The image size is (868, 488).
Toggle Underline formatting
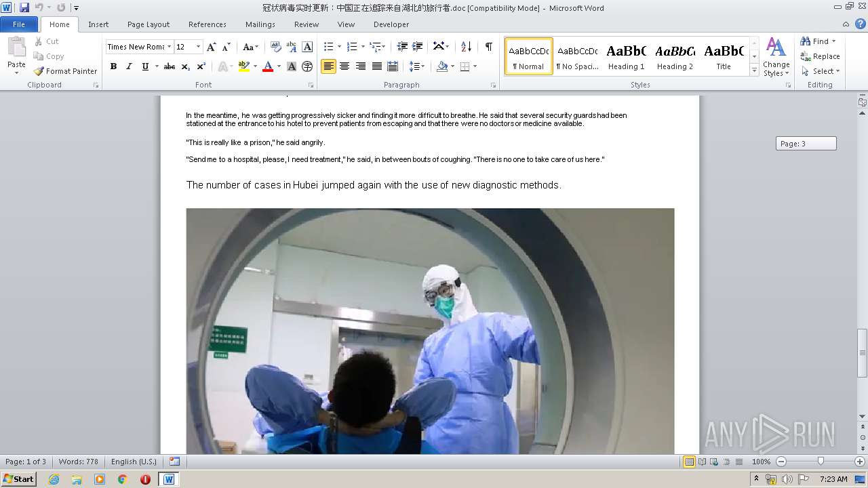[145, 66]
